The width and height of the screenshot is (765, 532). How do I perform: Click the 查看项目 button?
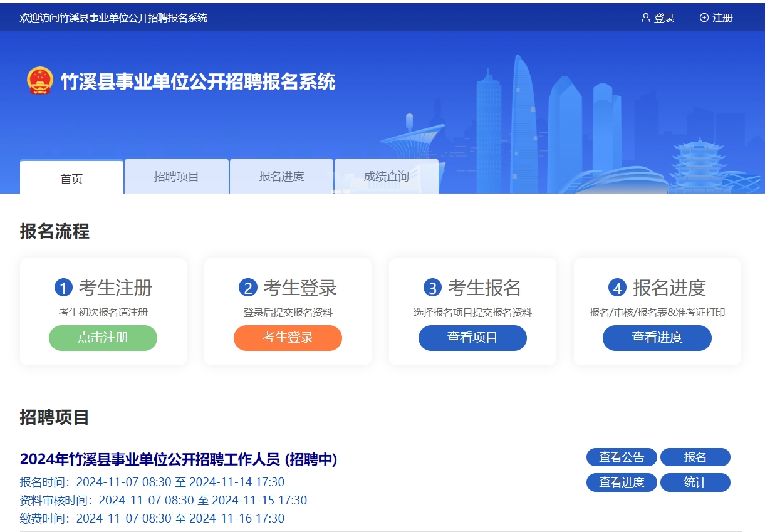(472, 338)
